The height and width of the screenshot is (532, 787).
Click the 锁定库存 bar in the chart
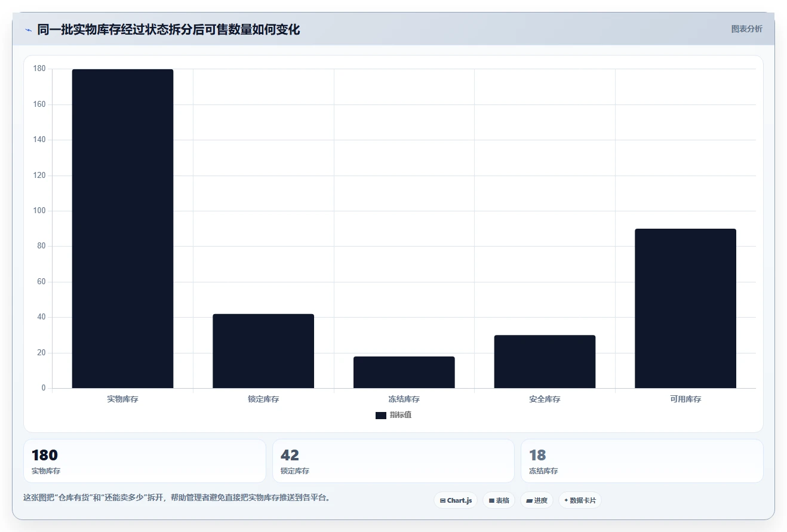point(263,351)
